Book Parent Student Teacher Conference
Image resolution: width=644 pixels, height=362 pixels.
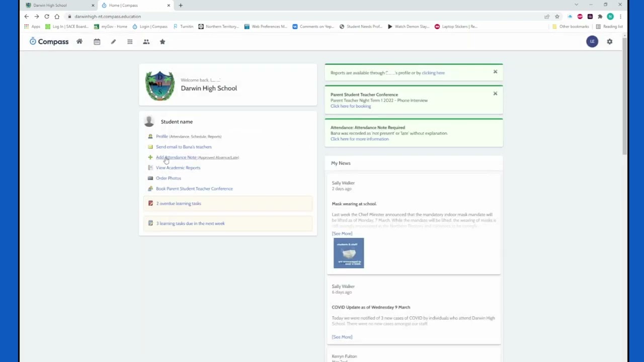(x=194, y=189)
